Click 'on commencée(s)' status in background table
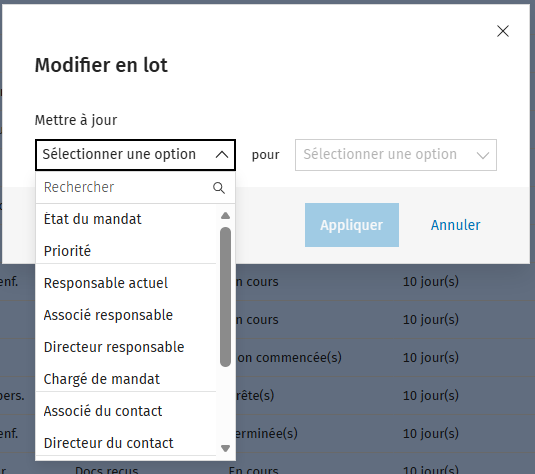Viewport: 535px width, 474px height. (x=289, y=358)
